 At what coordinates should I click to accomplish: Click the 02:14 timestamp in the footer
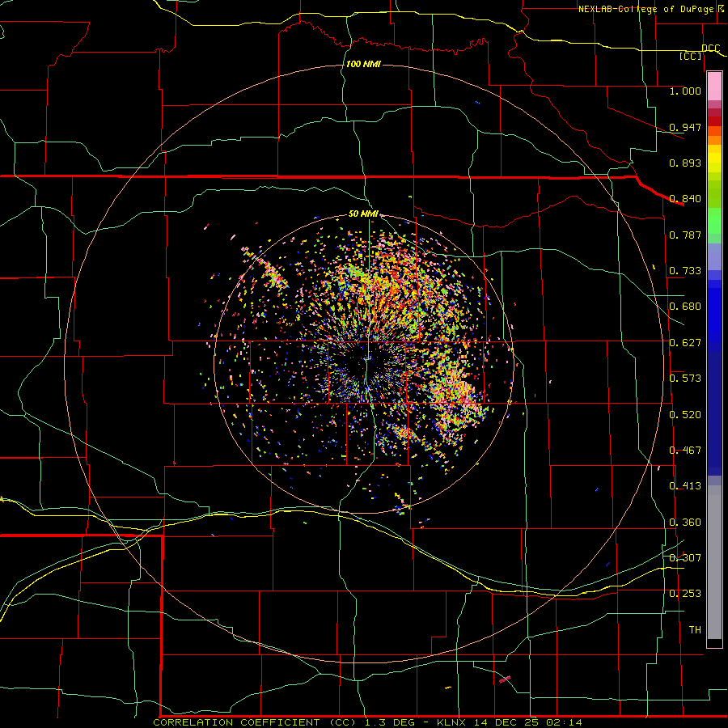564,722
